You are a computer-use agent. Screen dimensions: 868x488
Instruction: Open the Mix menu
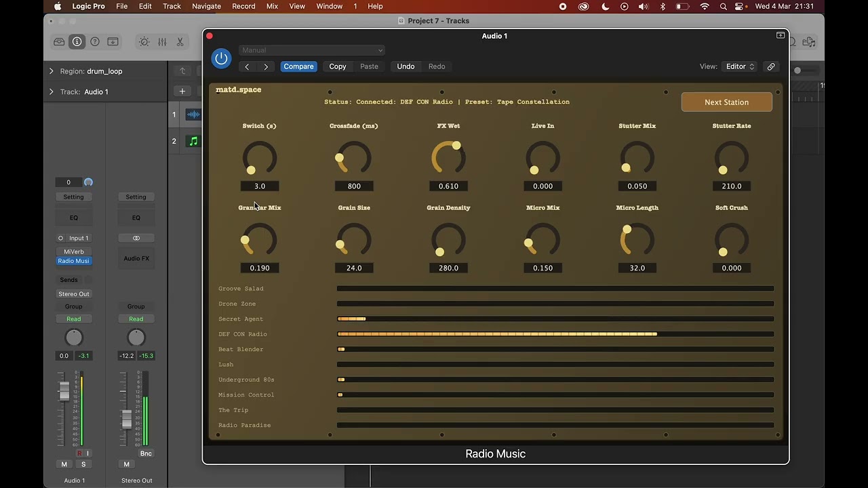pyautogui.click(x=272, y=6)
